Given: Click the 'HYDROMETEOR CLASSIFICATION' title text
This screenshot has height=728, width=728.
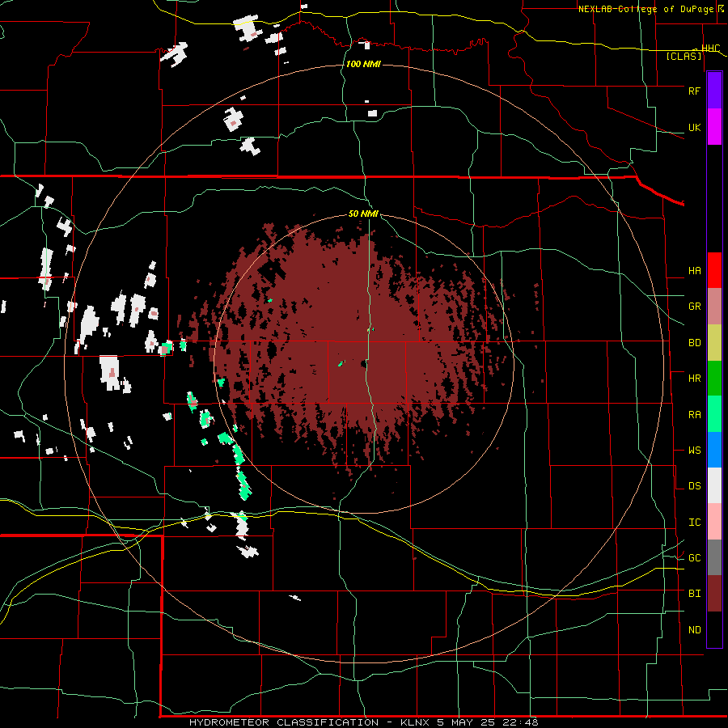Looking at the screenshot, I should [x=284, y=722].
